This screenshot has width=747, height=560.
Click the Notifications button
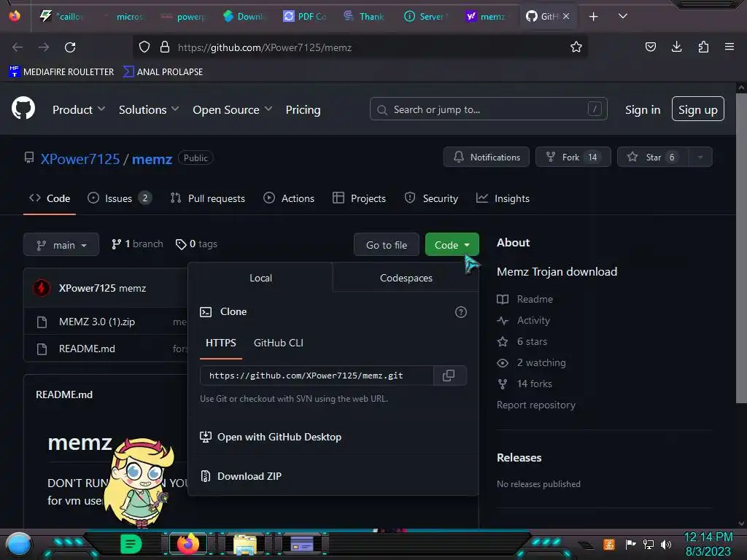(486, 157)
